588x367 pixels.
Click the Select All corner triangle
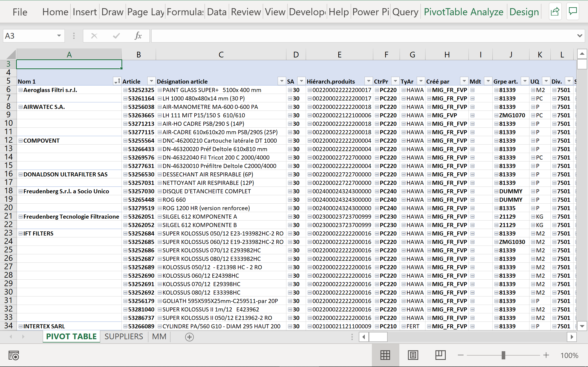tap(11, 54)
